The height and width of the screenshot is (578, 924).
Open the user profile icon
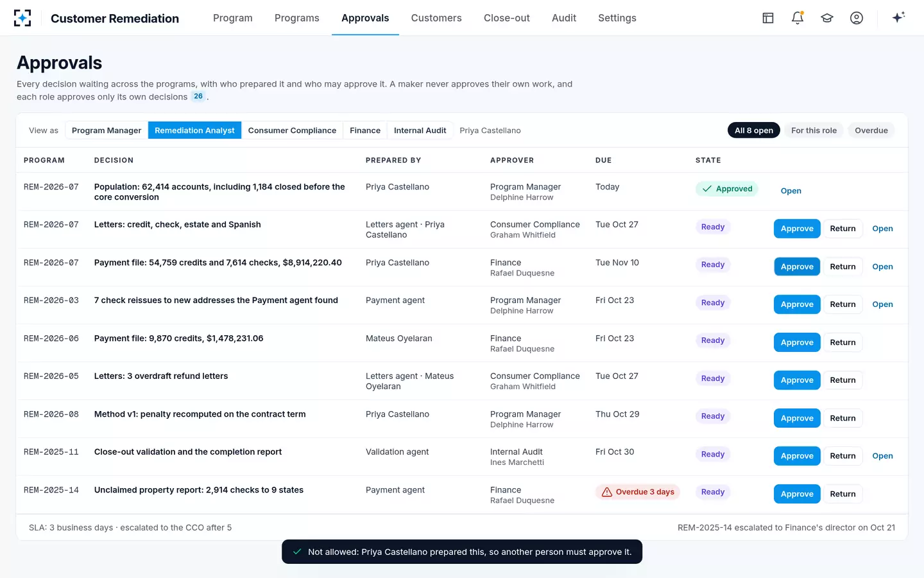pos(857,18)
